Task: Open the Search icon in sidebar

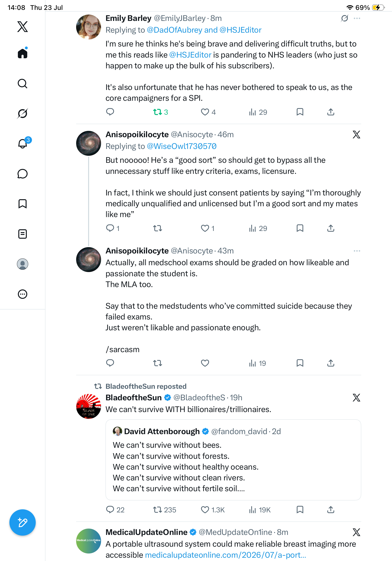Action: click(23, 84)
